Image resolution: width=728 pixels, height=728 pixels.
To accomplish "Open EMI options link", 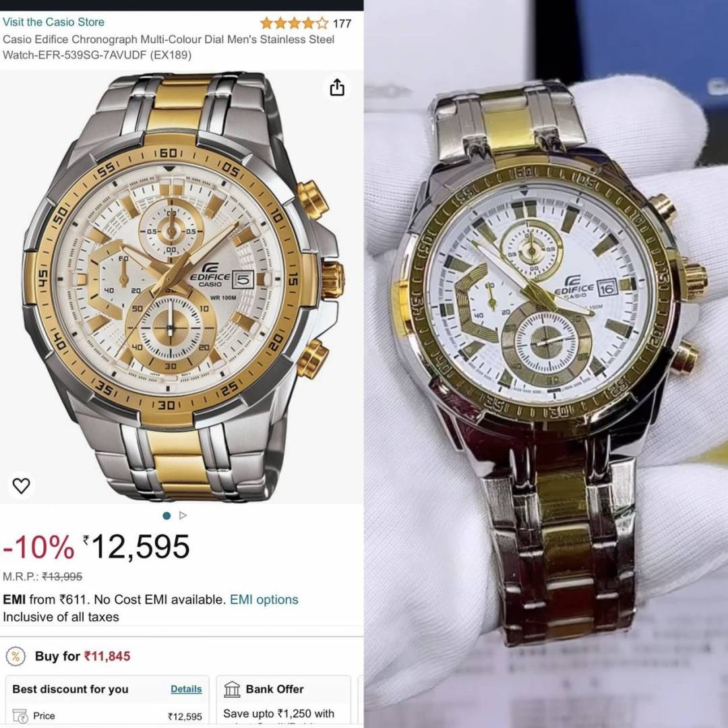I will coord(264,599).
